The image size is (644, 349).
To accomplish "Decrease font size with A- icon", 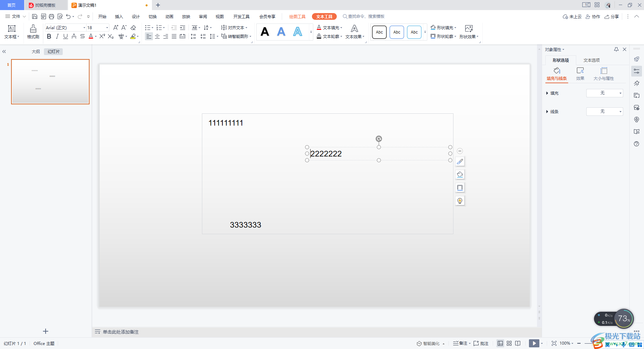I will pos(124,28).
